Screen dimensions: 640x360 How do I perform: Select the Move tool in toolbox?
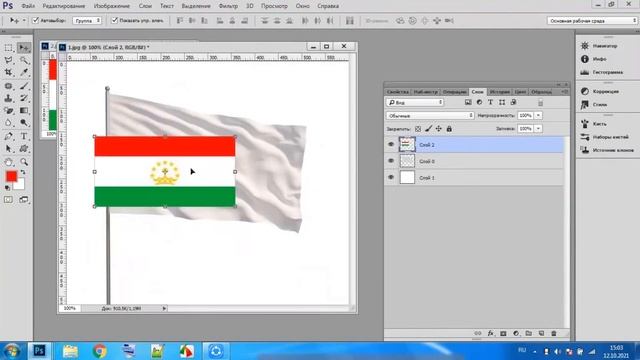(x=24, y=48)
